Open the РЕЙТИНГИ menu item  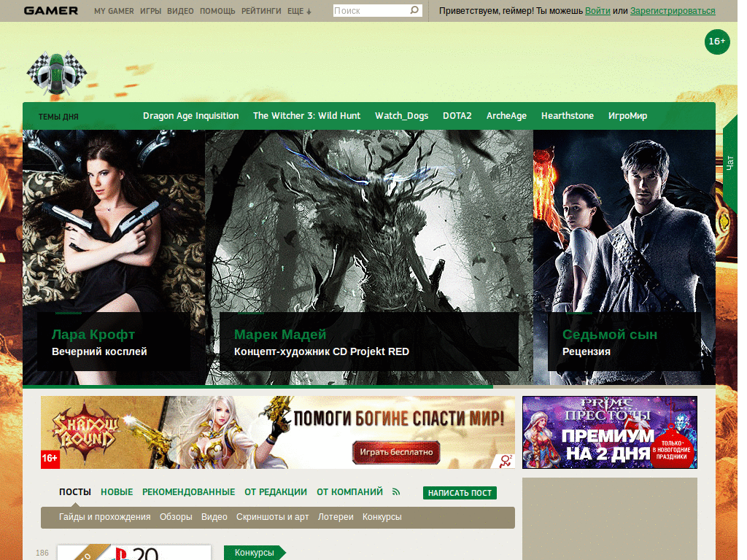[x=261, y=11]
